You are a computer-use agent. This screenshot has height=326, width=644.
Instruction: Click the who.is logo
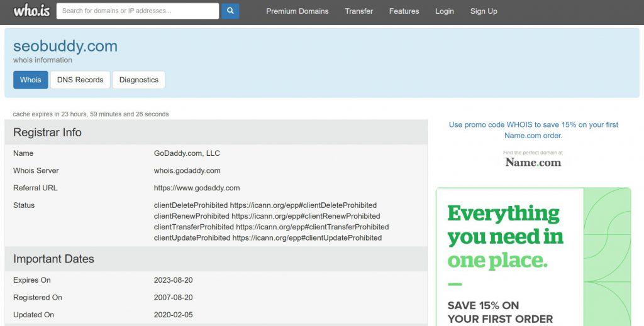[x=31, y=11]
